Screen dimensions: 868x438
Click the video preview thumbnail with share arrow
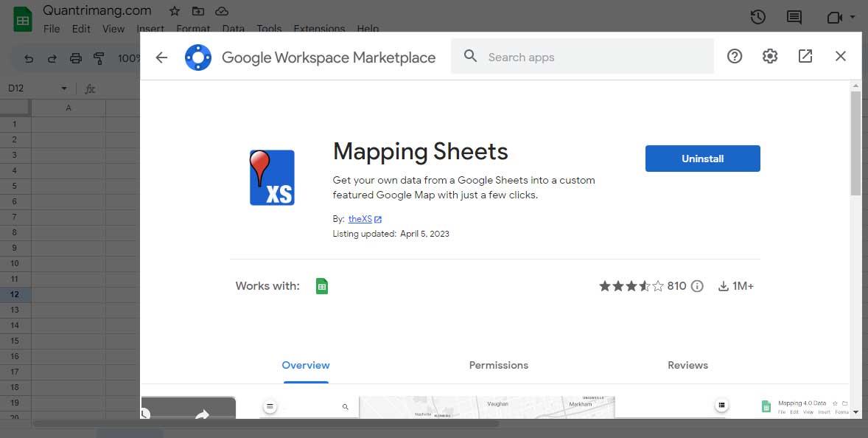click(189, 407)
